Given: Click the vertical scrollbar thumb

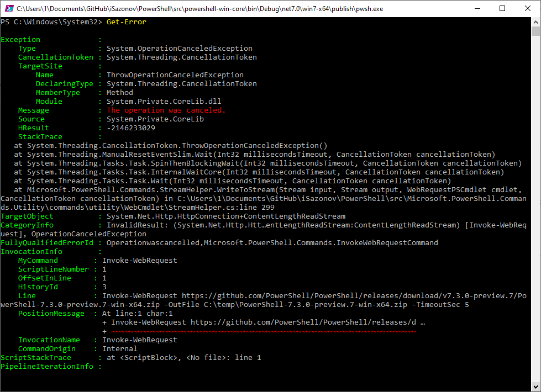Looking at the screenshot, I should [x=535, y=31].
